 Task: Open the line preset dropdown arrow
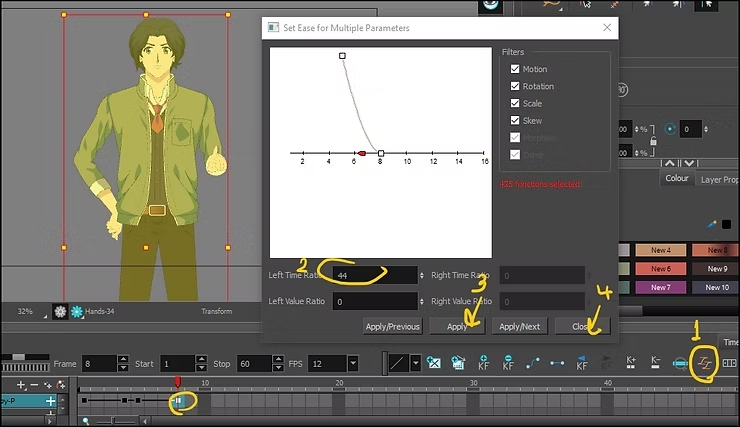tap(415, 363)
